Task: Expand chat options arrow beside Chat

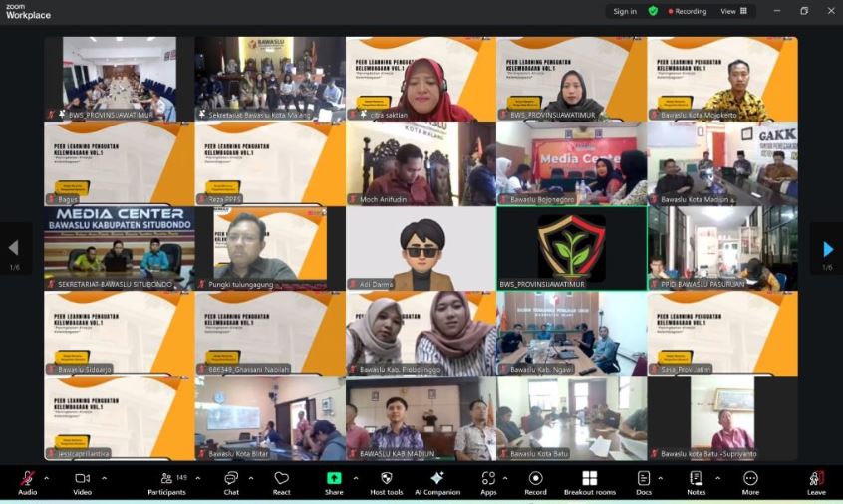Action: [x=250, y=478]
